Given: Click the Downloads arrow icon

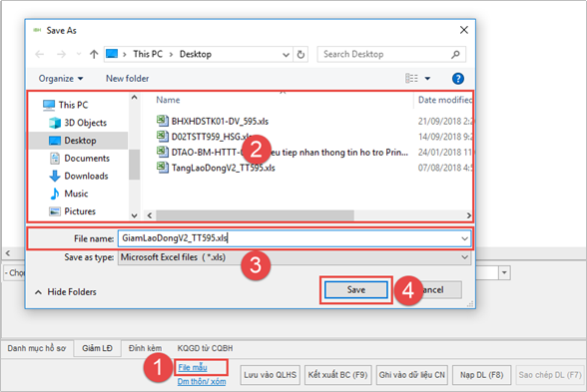Looking at the screenshot, I should pos(55,176).
